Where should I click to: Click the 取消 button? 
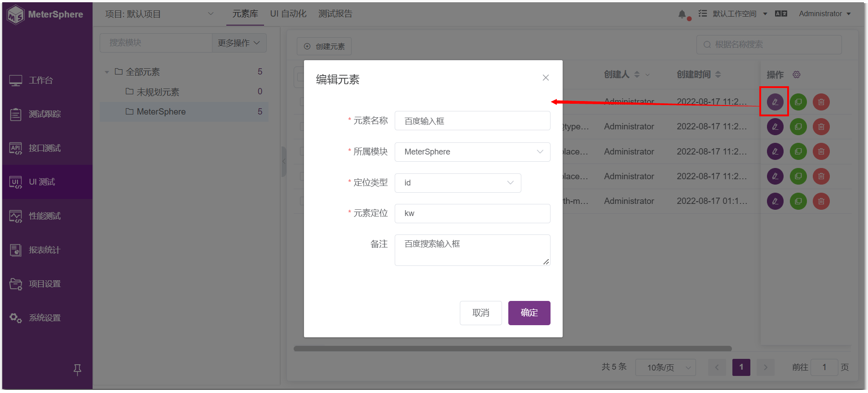(x=480, y=313)
